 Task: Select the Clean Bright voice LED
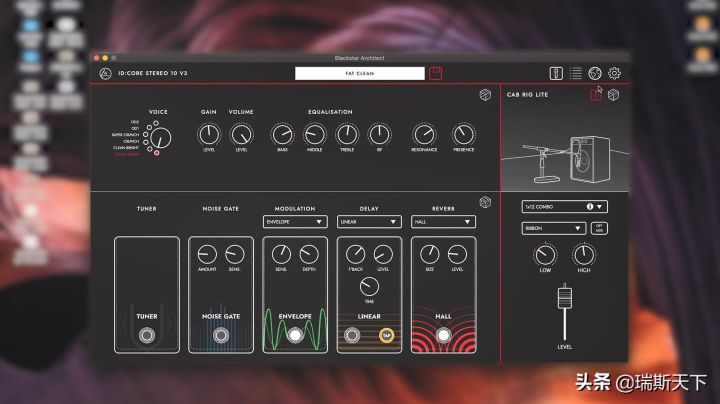point(150,148)
